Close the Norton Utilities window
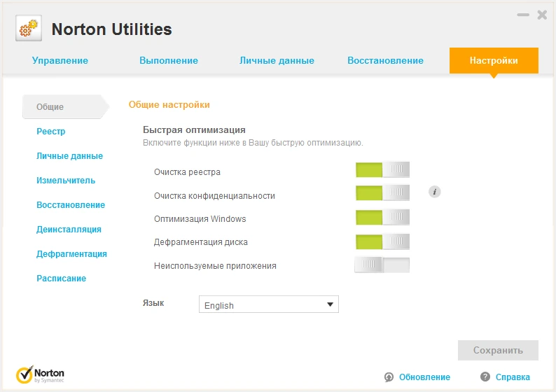 coord(542,15)
